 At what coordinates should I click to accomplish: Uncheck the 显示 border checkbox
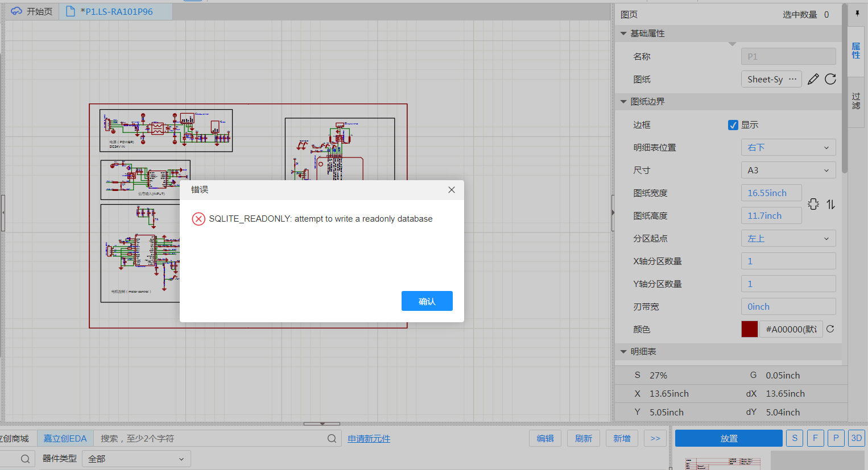(x=733, y=125)
